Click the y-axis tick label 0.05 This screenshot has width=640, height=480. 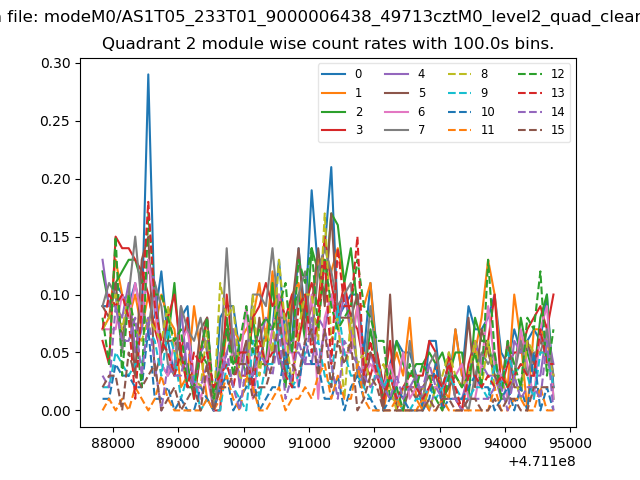coord(56,353)
